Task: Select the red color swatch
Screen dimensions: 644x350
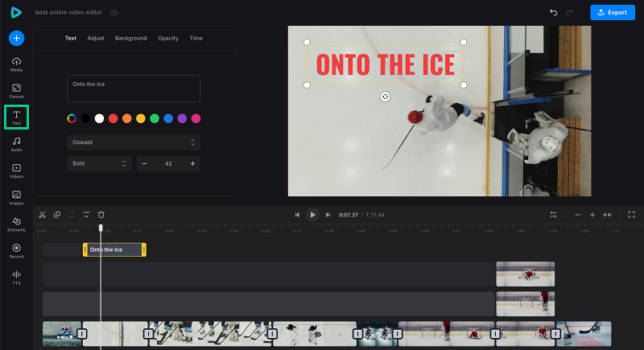Action: tap(113, 118)
